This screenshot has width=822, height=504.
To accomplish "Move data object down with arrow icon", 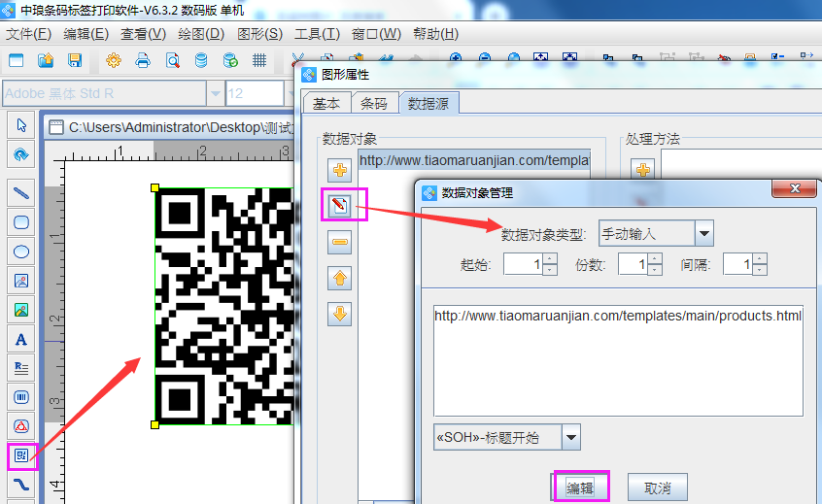I will [340, 314].
